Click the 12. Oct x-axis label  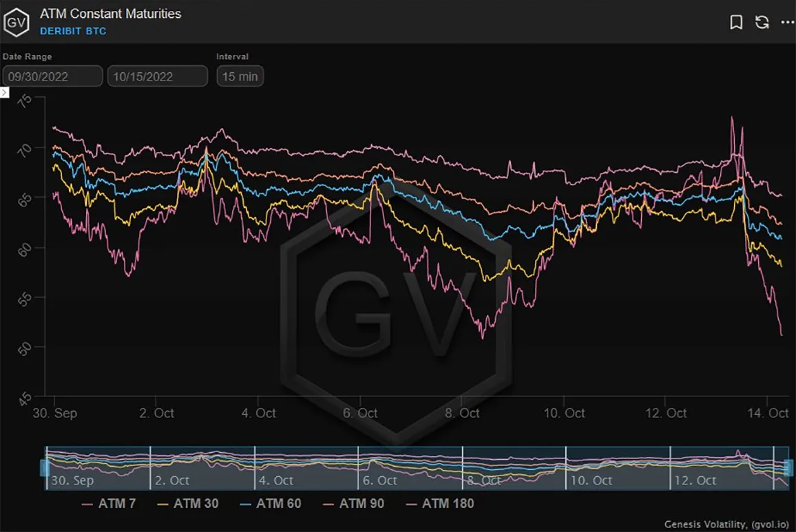(666, 413)
